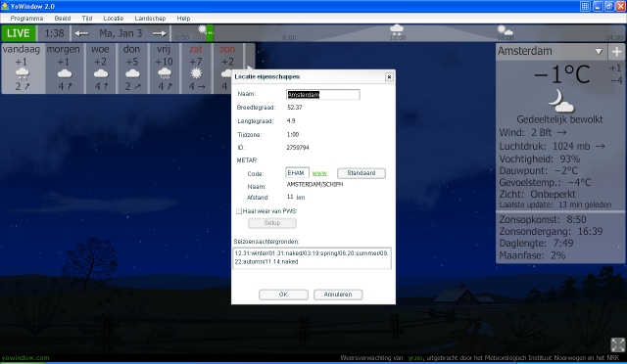Expand hidden forecast days arrow
627x364 pixels.
click(x=250, y=68)
